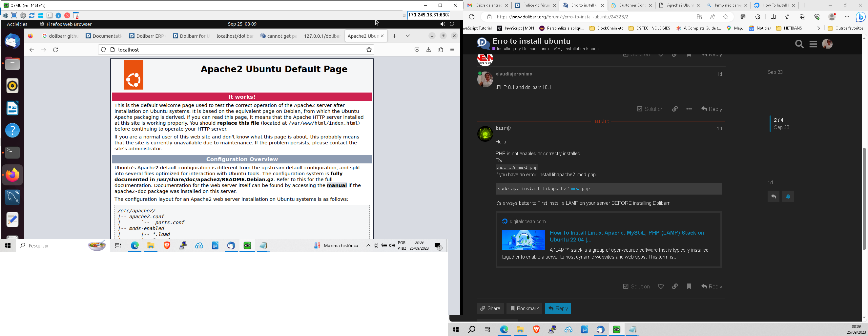This screenshot has height=336, width=868.
Task: Focus the Firefox localhost address bar
Action: (x=236, y=50)
